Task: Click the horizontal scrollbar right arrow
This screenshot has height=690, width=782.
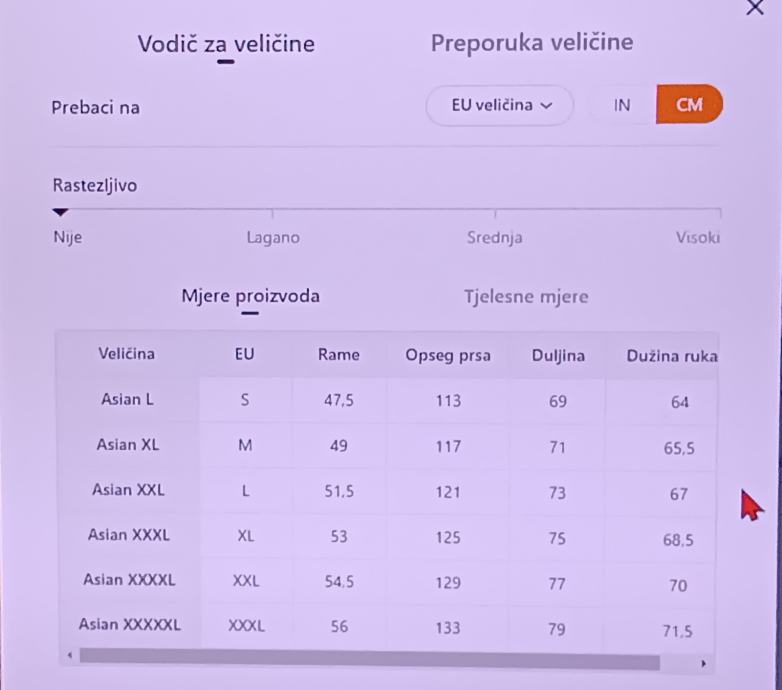Action: coord(704,662)
